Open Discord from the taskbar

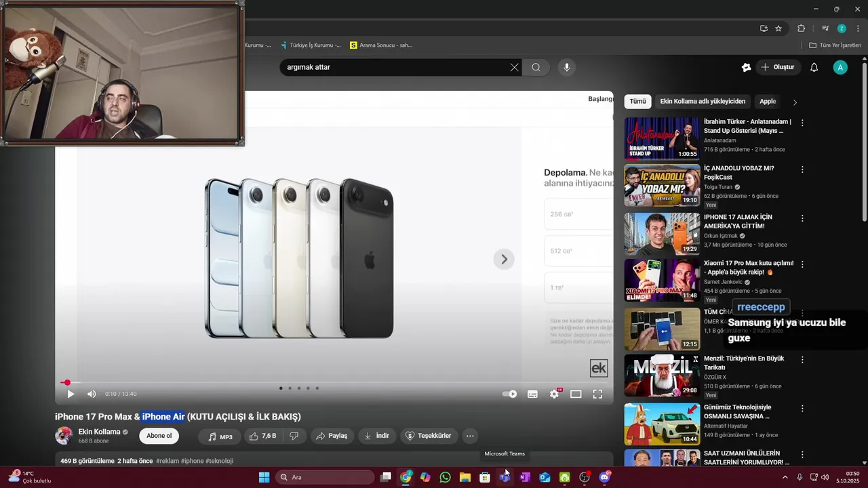click(x=604, y=477)
